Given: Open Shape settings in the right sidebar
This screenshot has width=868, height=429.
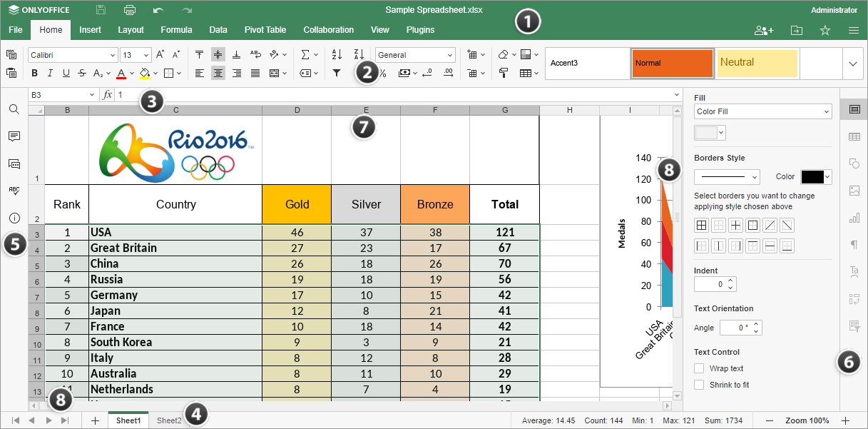Looking at the screenshot, I should click(854, 163).
